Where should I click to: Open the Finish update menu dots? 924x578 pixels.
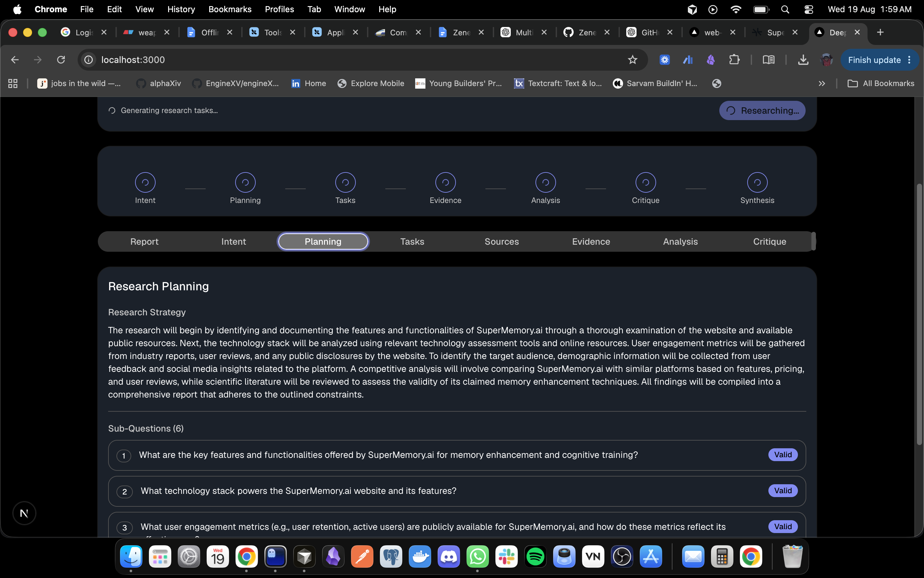[909, 60]
